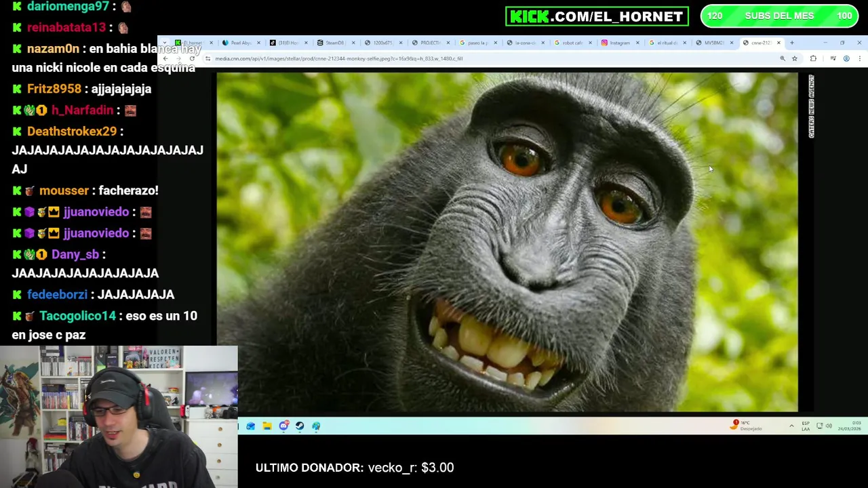Screen dimensions: 868x488
Task: Open the network and volume tray icons
Action: tap(824, 426)
